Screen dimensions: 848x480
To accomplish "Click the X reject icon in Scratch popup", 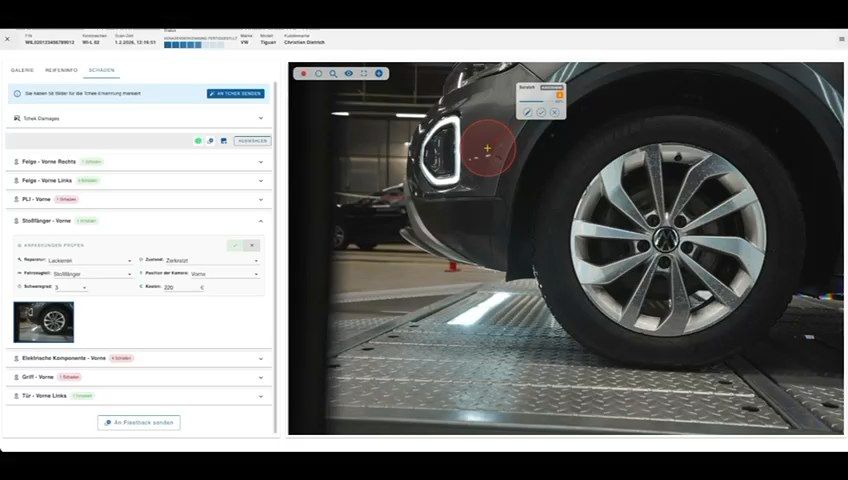I will click(x=554, y=112).
